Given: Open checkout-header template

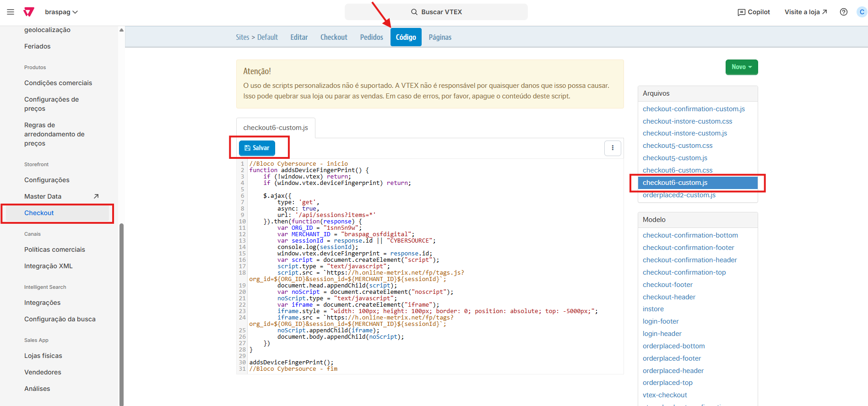Looking at the screenshot, I should tap(669, 297).
